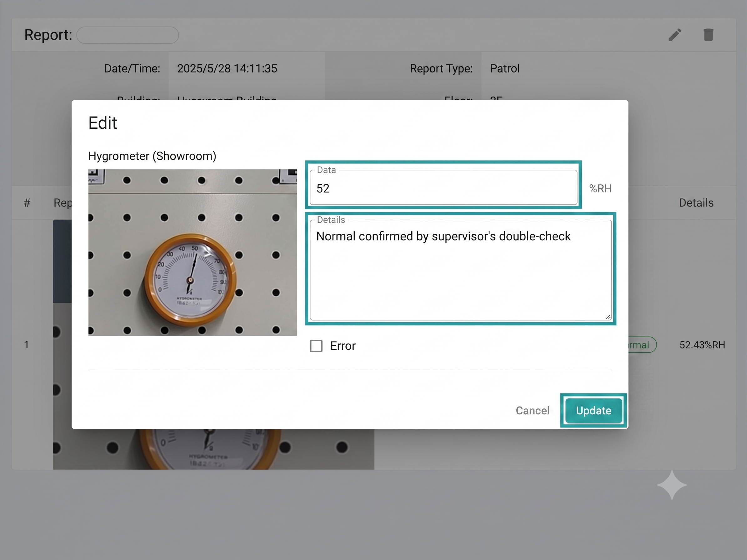Click row number "1" in the table
This screenshot has width=747, height=560.
pos(26,345)
